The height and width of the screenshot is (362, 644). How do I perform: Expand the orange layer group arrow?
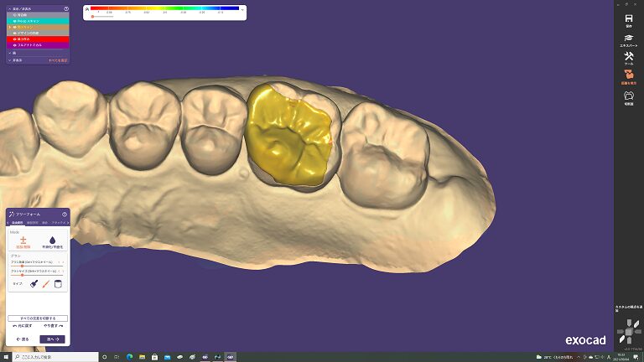pyautogui.click(x=8, y=27)
